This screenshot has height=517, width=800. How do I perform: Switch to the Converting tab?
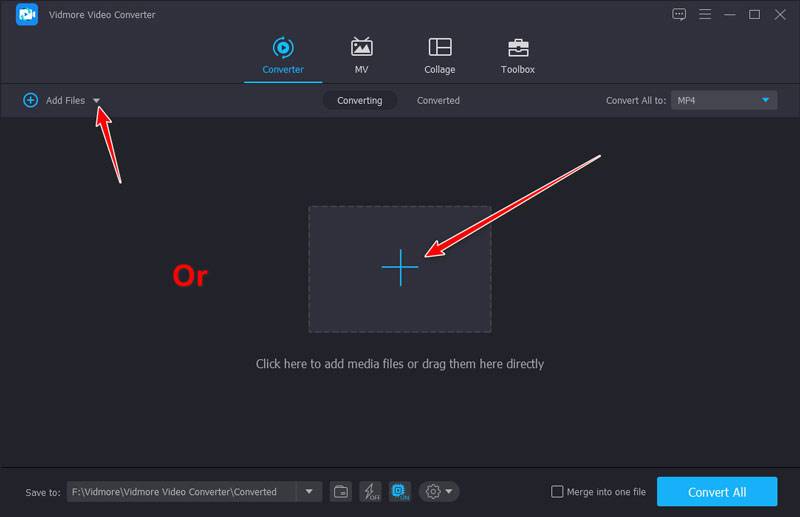(359, 100)
